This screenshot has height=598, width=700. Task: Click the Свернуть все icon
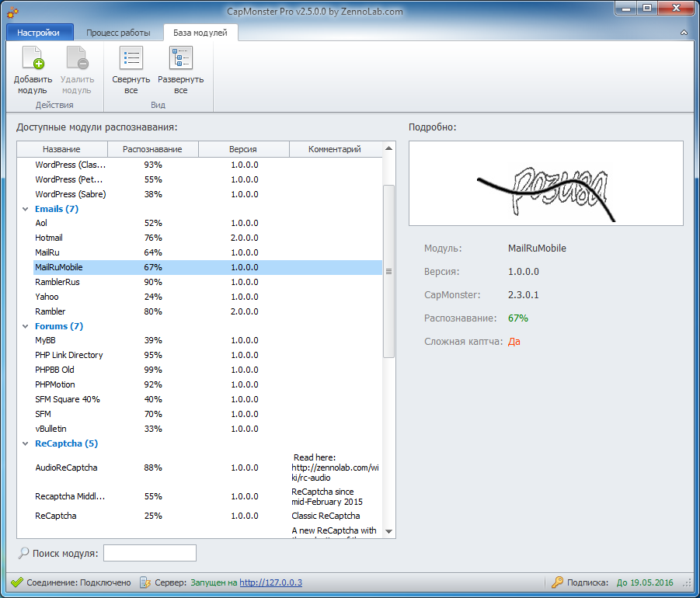131,58
